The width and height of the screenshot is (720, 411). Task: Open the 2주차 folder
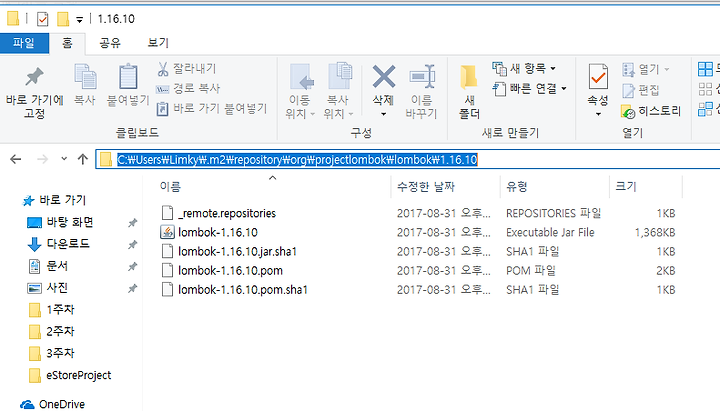point(51,332)
